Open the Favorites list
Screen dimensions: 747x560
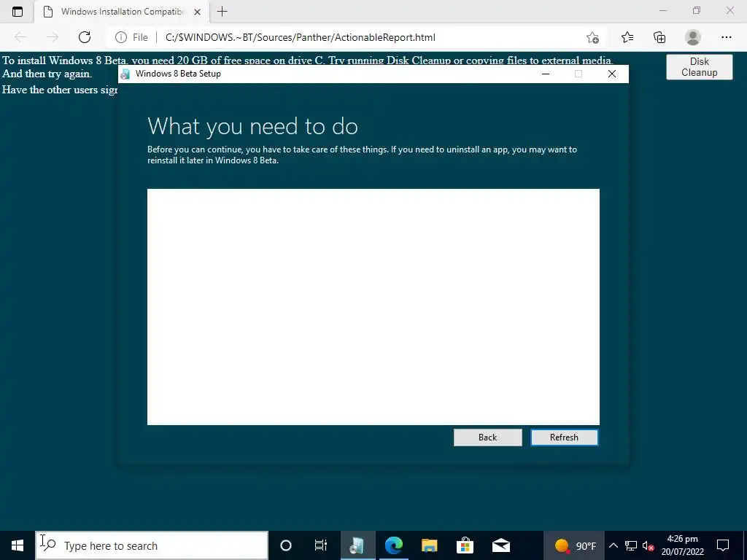pyautogui.click(x=627, y=37)
